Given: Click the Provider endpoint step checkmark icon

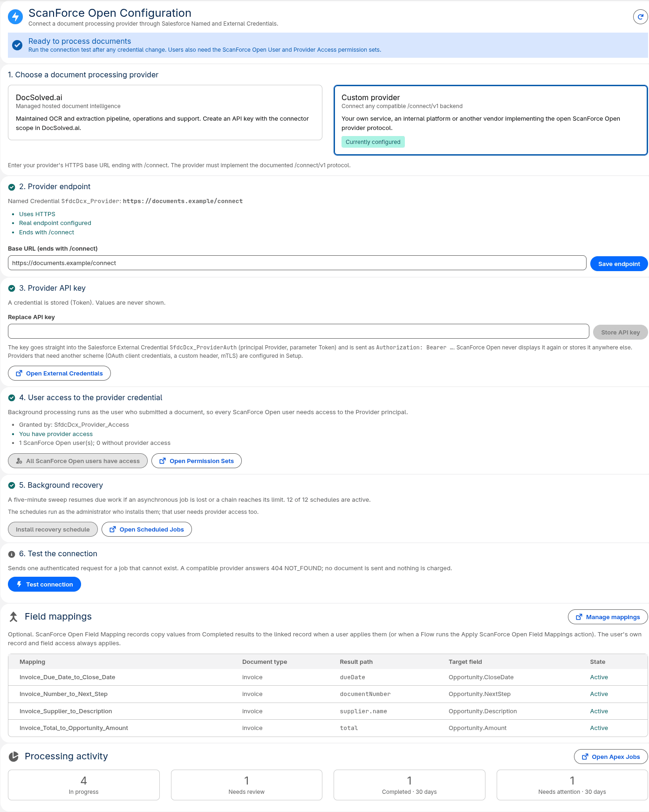Looking at the screenshot, I should 12,187.
